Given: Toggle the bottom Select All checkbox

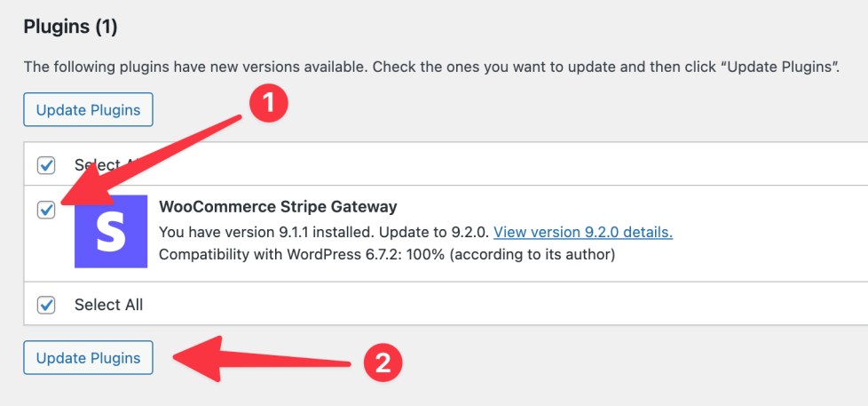Looking at the screenshot, I should coord(46,305).
